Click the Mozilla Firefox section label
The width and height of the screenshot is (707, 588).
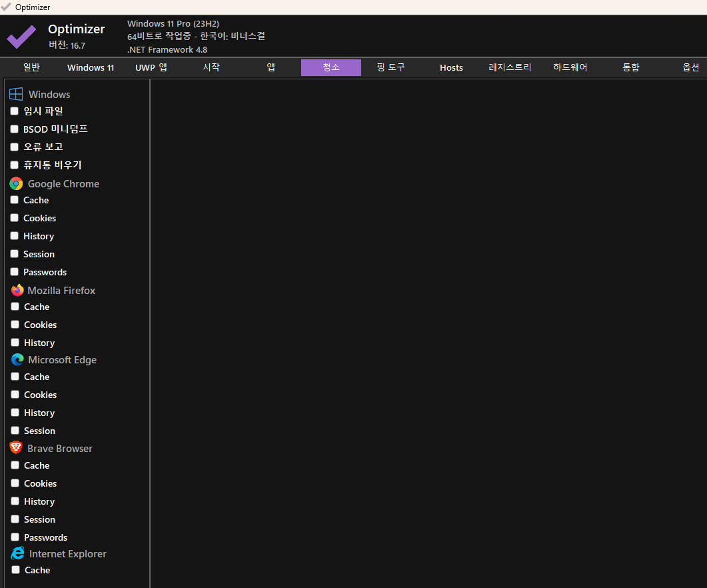[x=61, y=291]
